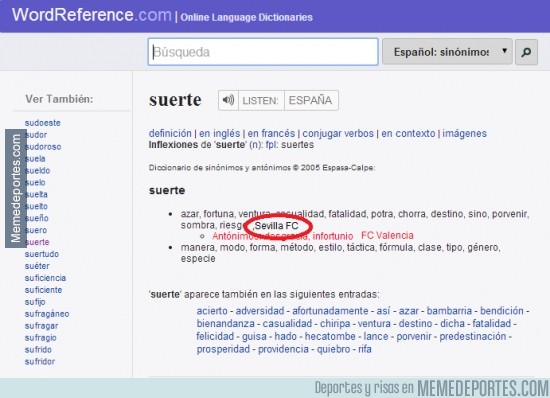This screenshot has height=398, width=550.
Task: Open suelto in the sidebar list
Action: tap(36, 207)
